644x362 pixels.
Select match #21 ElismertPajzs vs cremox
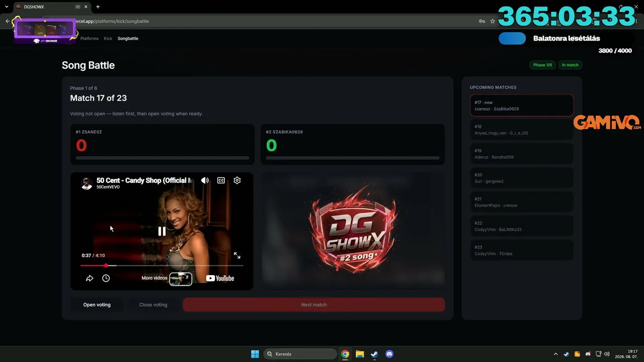[x=522, y=202]
